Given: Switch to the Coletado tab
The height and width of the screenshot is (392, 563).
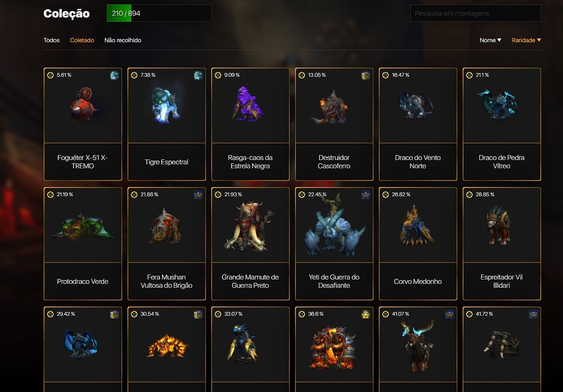Looking at the screenshot, I should (x=82, y=40).
